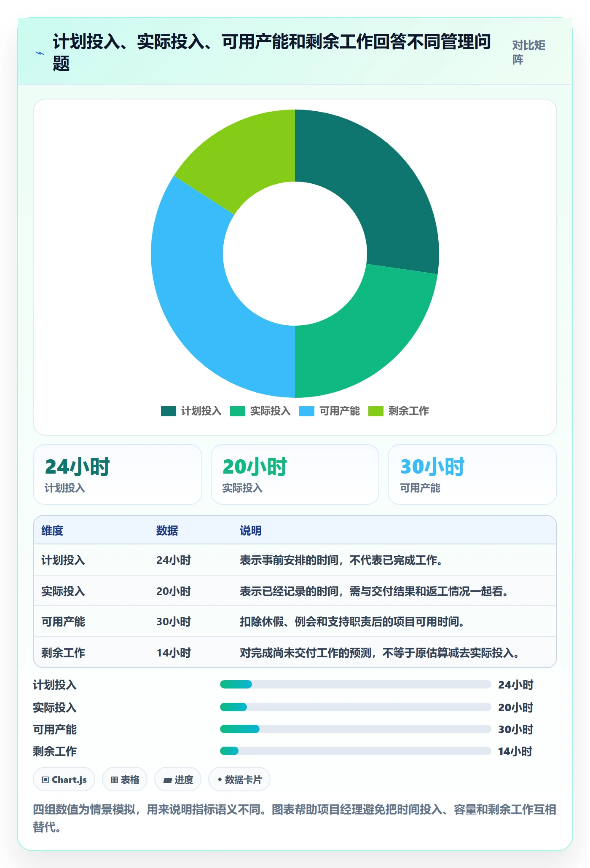The width and height of the screenshot is (590, 868).
Task: Click the 24小时 value beside progress bar
Action: pyautogui.click(x=515, y=685)
